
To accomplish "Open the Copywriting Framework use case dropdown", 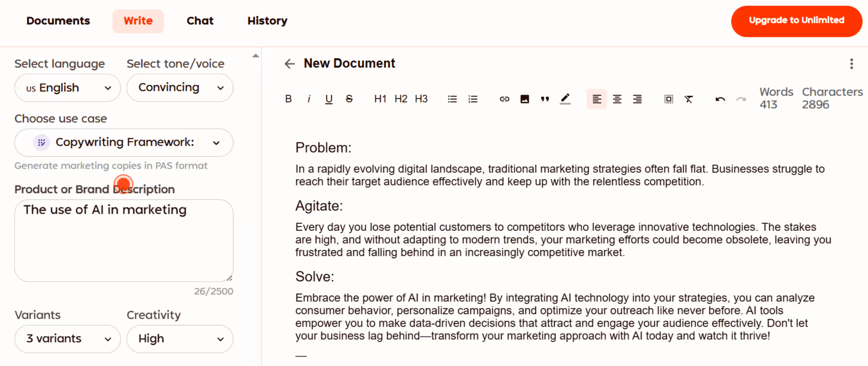I will (124, 142).
